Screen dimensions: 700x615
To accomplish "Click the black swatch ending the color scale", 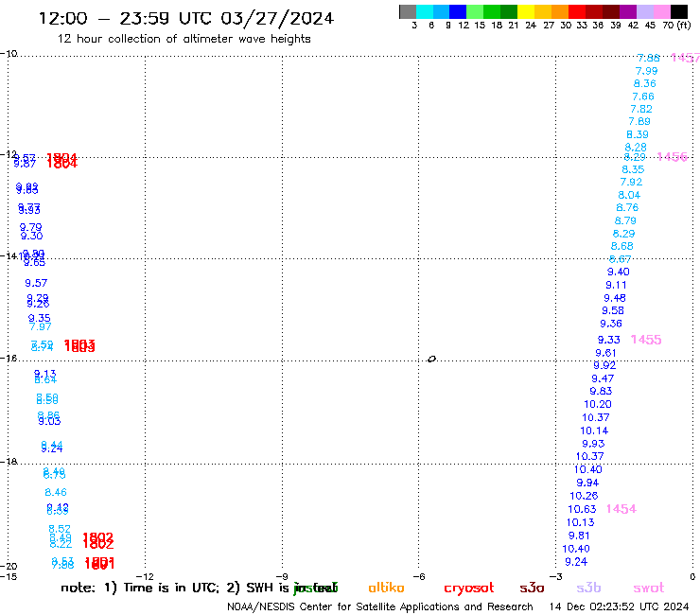I will tap(679, 11).
